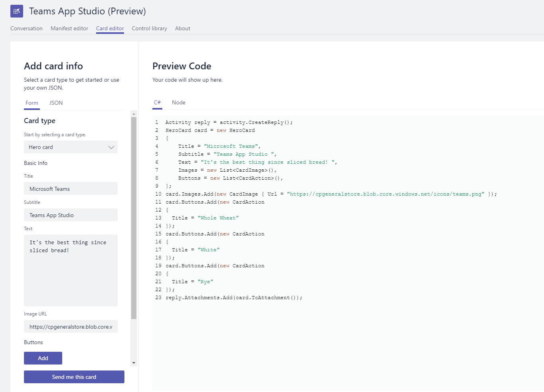View the About tab
This screenshot has height=392, width=544.
pyautogui.click(x=182, y=28)
